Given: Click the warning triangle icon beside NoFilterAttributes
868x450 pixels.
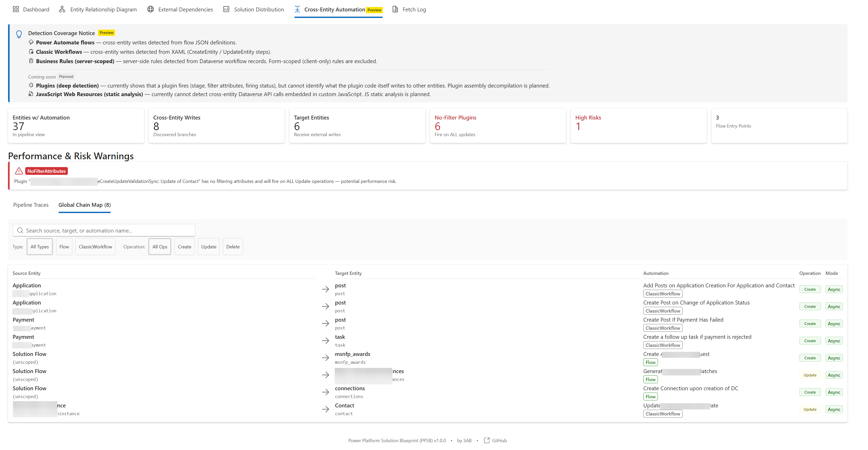Looking at the screenshot, I should pos(19,171).
